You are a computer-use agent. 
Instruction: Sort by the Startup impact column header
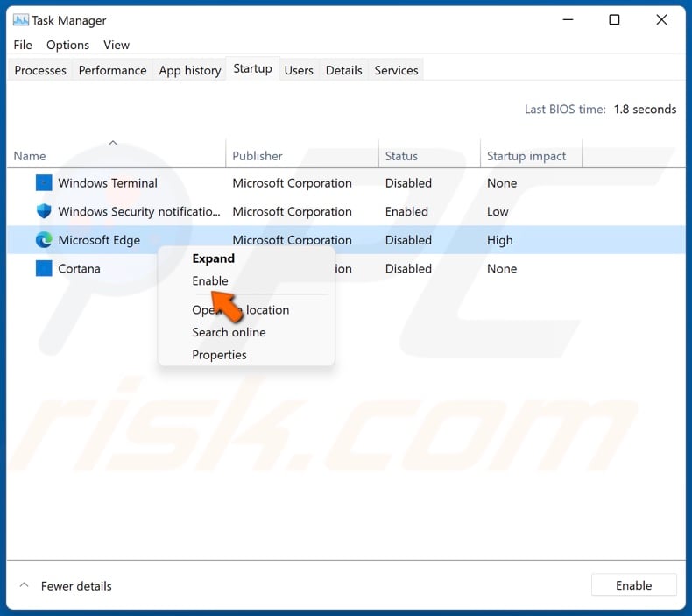[526, 156]
